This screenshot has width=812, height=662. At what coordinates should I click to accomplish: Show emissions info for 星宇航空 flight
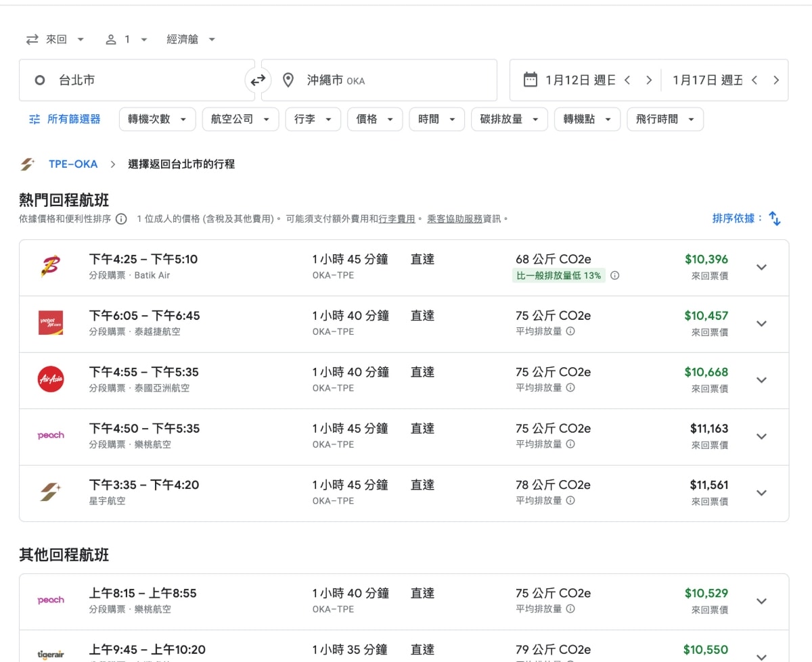(570, 501)
